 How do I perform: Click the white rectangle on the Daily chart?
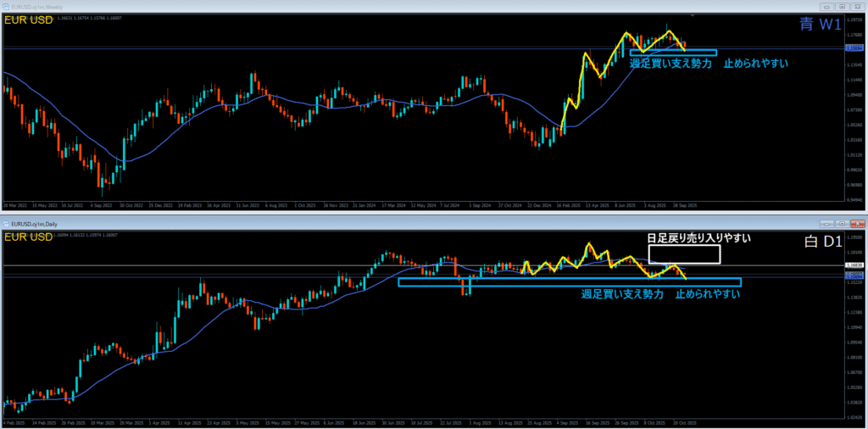point(684,254)
